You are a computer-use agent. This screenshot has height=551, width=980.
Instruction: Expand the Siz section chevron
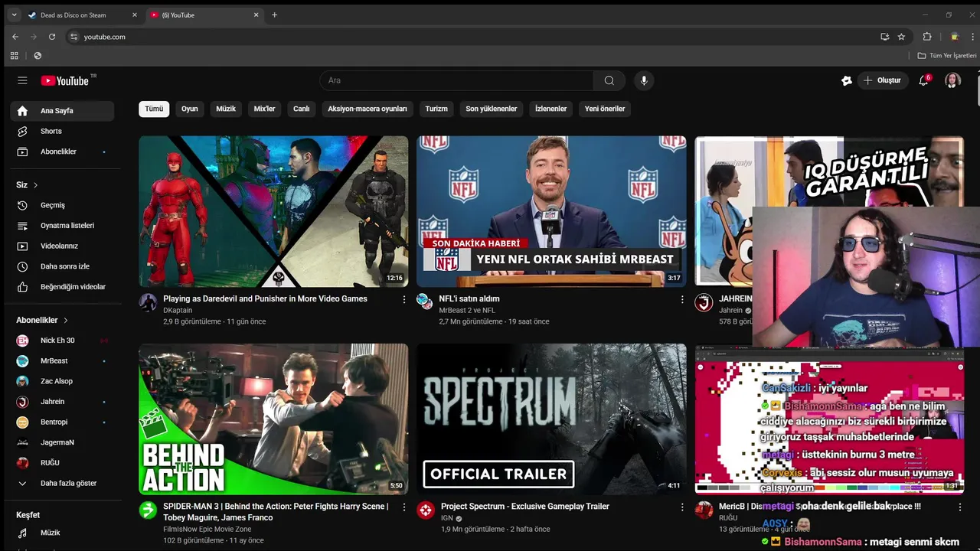point(35,185)
